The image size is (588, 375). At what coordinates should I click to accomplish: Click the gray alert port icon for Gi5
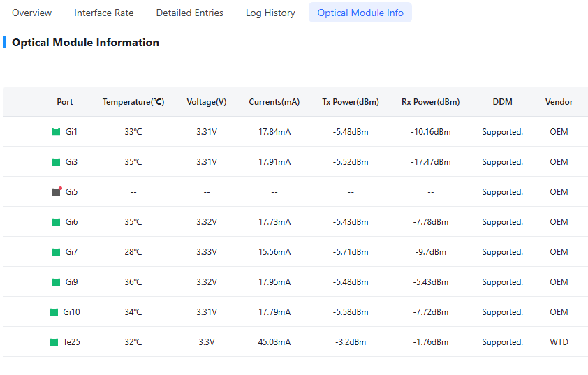click(x=56, y=191)
